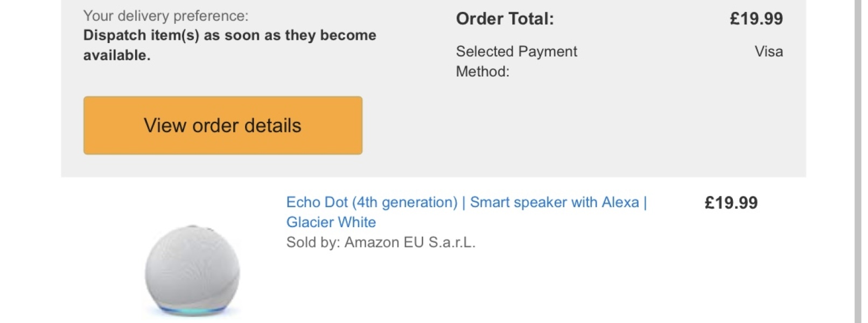This screenshot has width=868, height=323.
Task: Click the Order Total label
Action: pos(505,19)
